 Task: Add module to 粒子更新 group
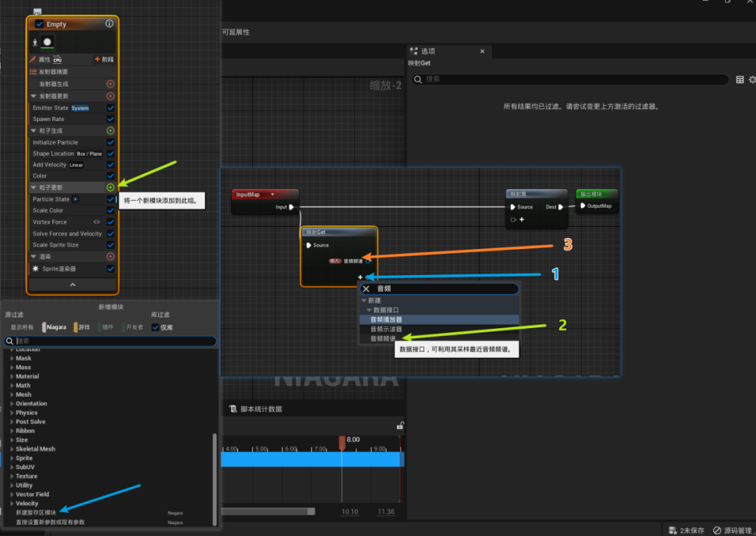pos(111,187)
